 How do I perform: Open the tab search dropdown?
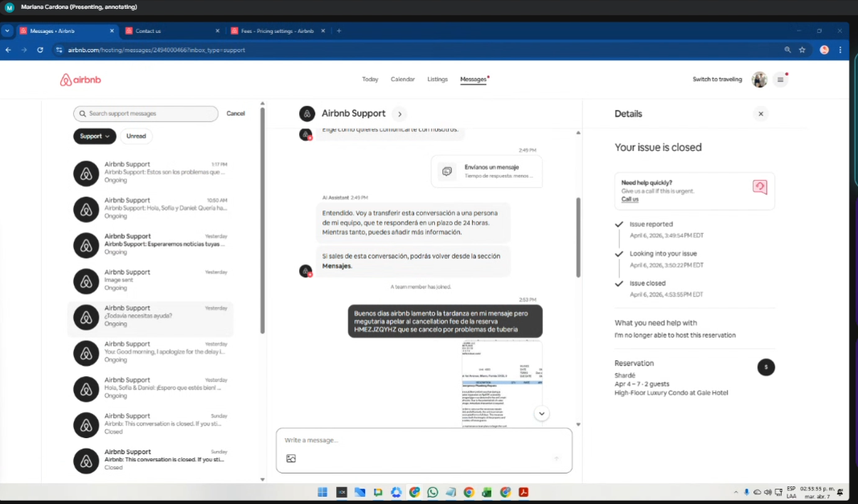pos(7,31)
